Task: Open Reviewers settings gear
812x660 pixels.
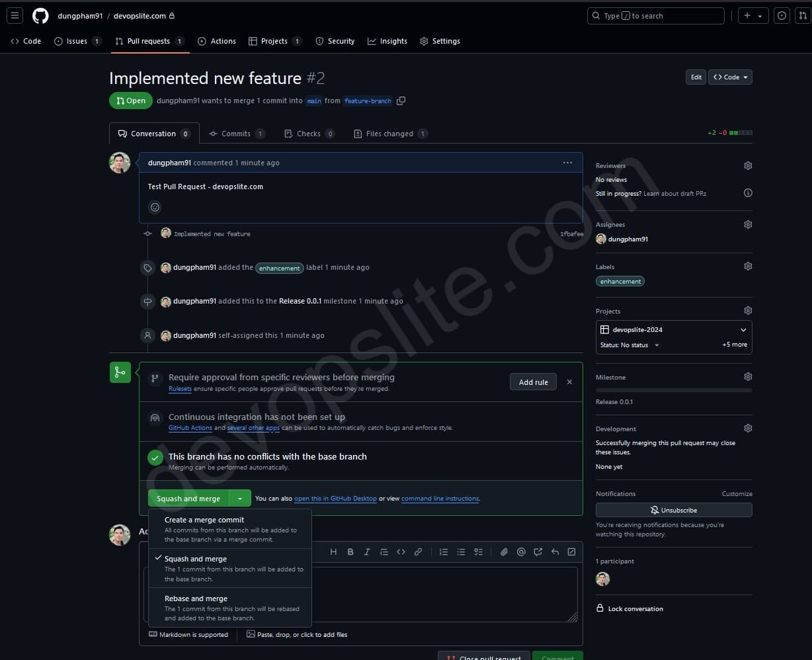Action: (x=748, y=165)
